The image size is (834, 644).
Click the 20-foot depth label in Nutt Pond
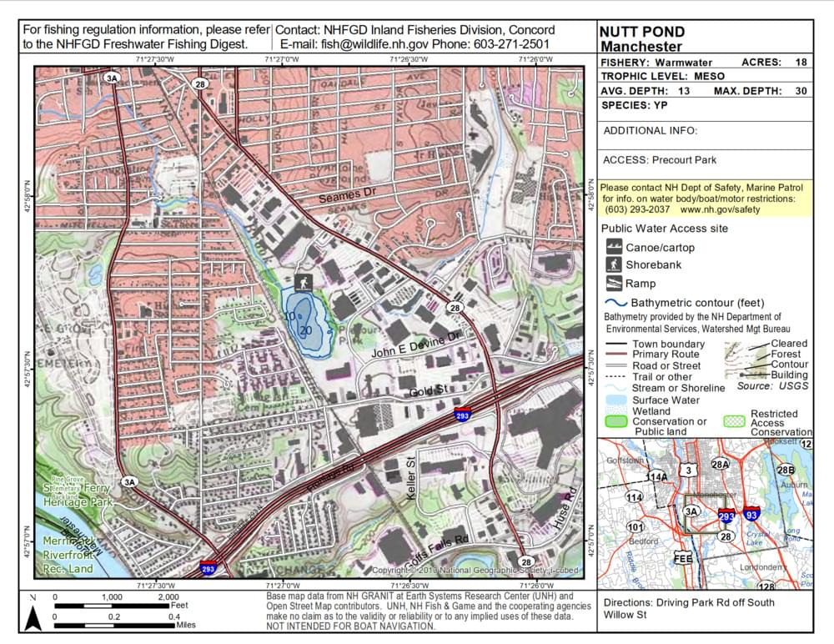305,330
